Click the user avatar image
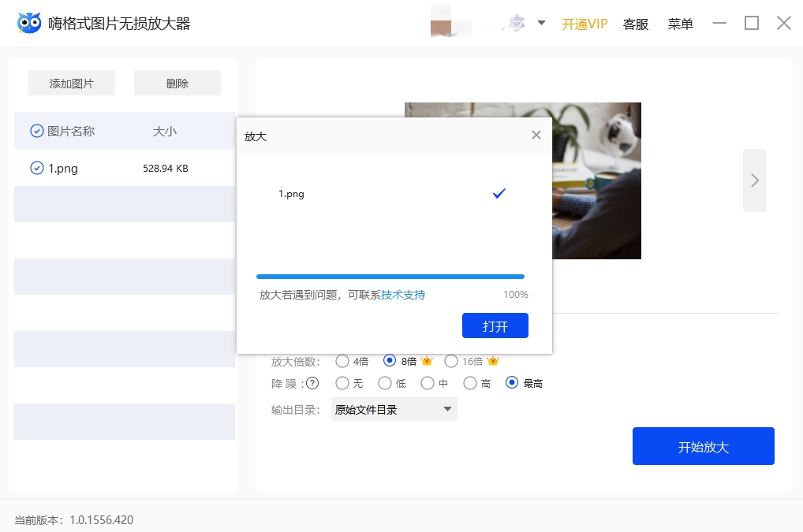Screen dimensions: 803x532 (x=441, y=24)
